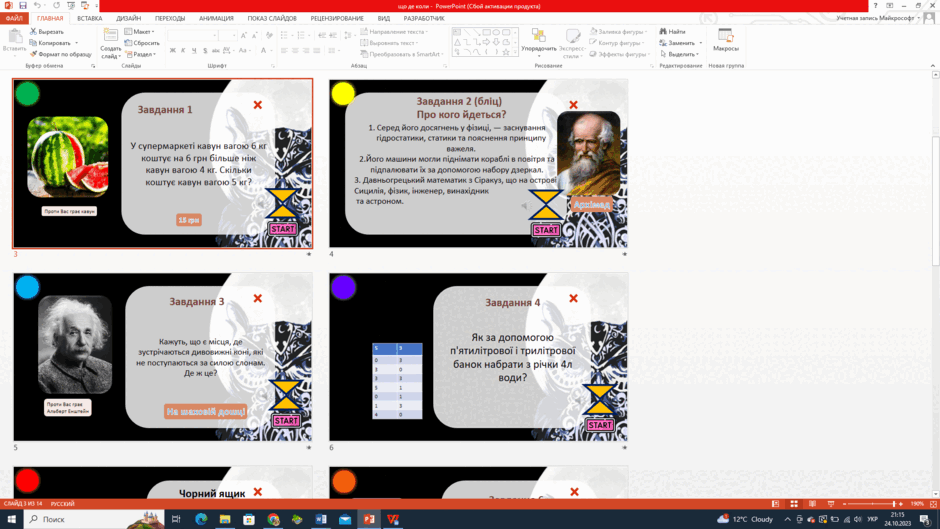
Task: Open Shape Fill (Заливка фигуры) dropdown
Action: pyautogui.click(x=618, y=31)
